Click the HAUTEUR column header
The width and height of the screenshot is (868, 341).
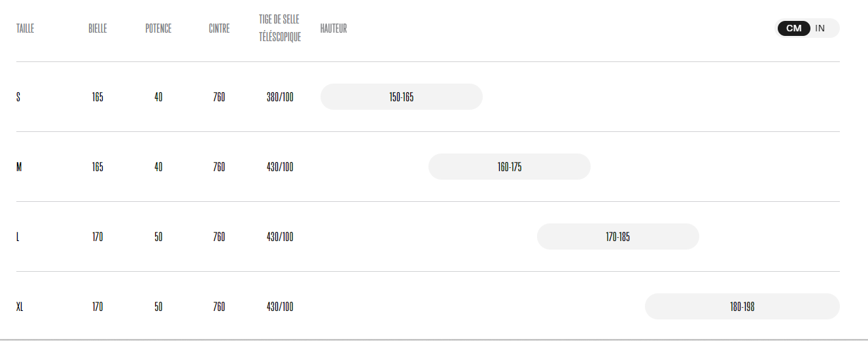(334, 29)
